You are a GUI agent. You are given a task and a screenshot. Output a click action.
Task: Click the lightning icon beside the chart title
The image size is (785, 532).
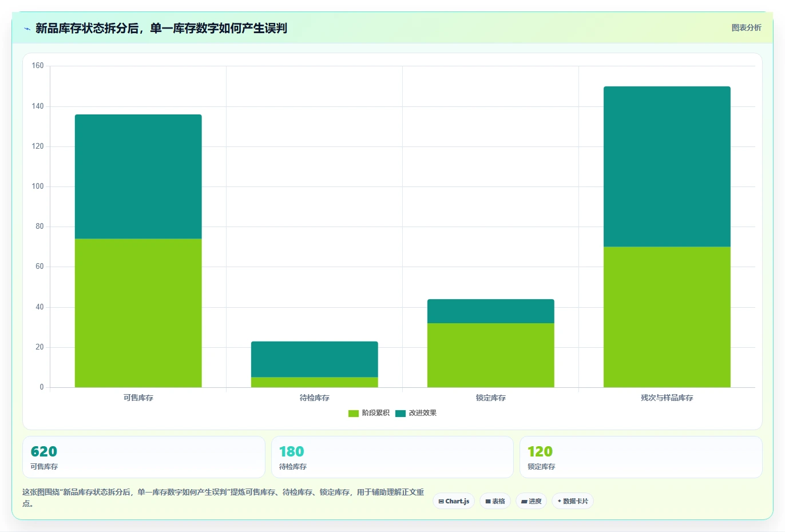click(27, 29)
